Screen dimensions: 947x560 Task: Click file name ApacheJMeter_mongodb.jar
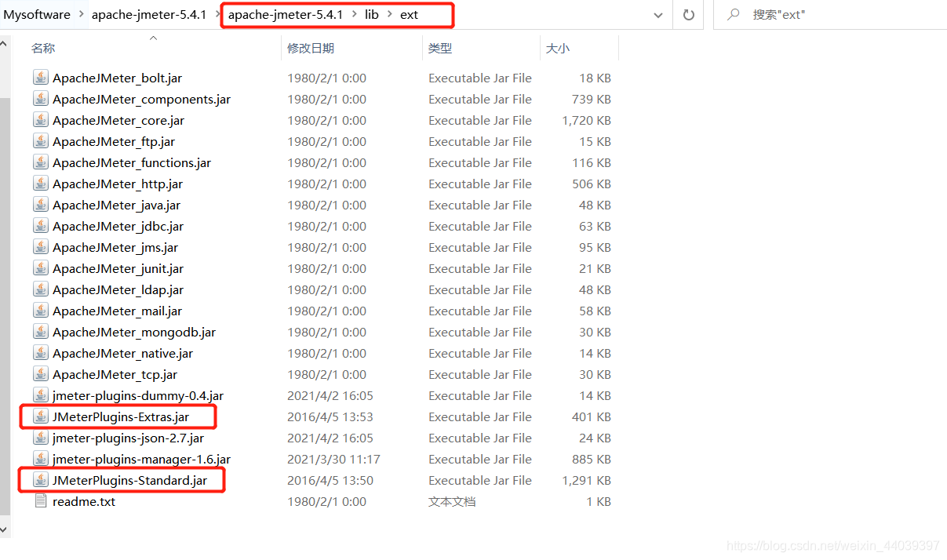pyautogui.click(x=134, y=332)
